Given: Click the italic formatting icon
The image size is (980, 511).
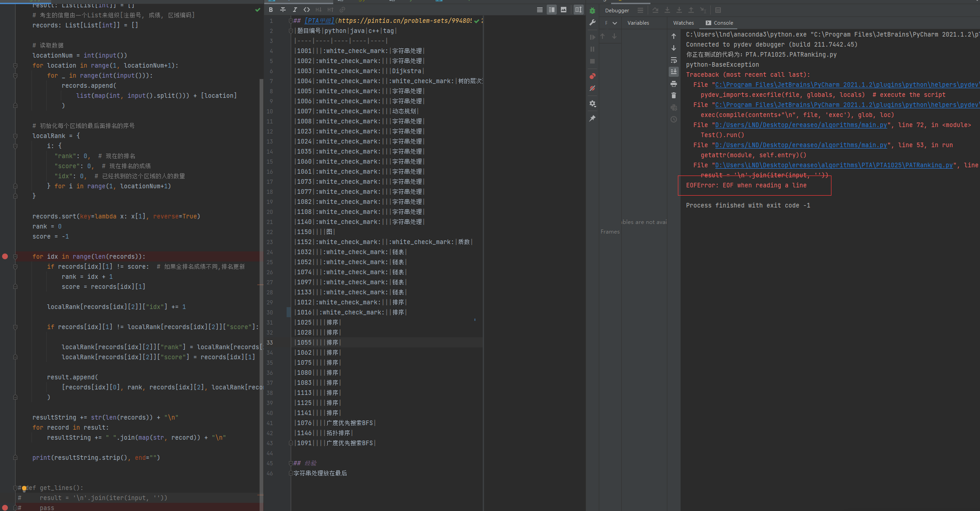Looking at the screenshot, I should (x=295, y=10).
